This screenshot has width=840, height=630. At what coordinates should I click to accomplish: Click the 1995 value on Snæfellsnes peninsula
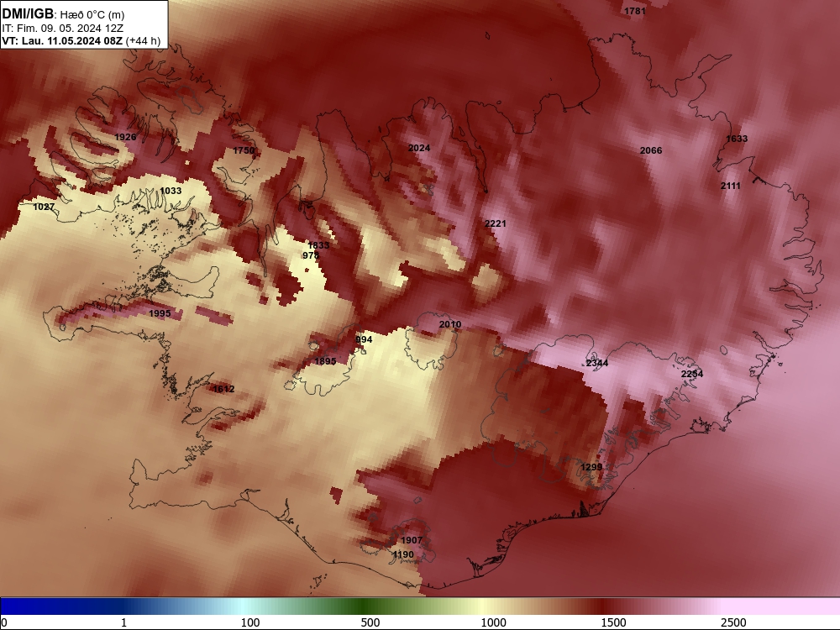160,313
